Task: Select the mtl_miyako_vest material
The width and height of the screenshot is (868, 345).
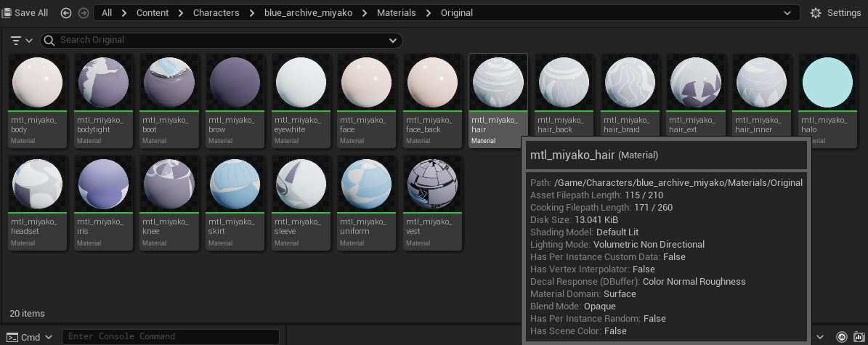Action: (431, 203)
